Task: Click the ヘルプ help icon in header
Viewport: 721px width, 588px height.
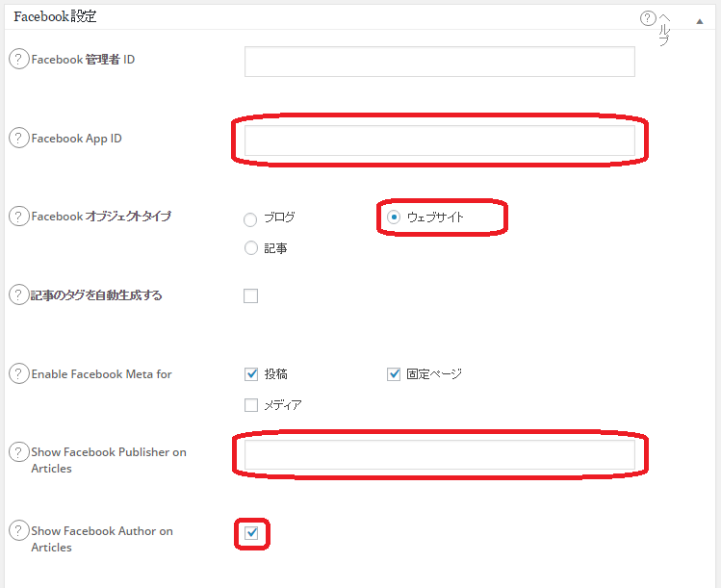Action: tap(648, 18)
